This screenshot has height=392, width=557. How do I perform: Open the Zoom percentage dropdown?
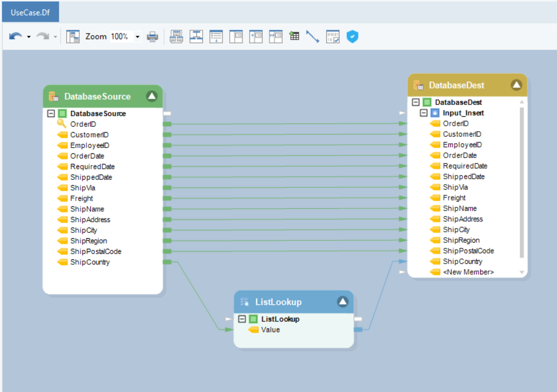click(137, 37)
